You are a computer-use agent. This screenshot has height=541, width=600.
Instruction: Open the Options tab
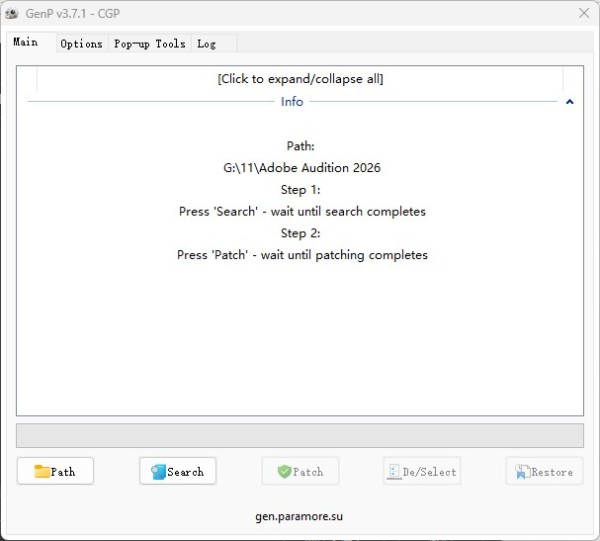point(82,44)
